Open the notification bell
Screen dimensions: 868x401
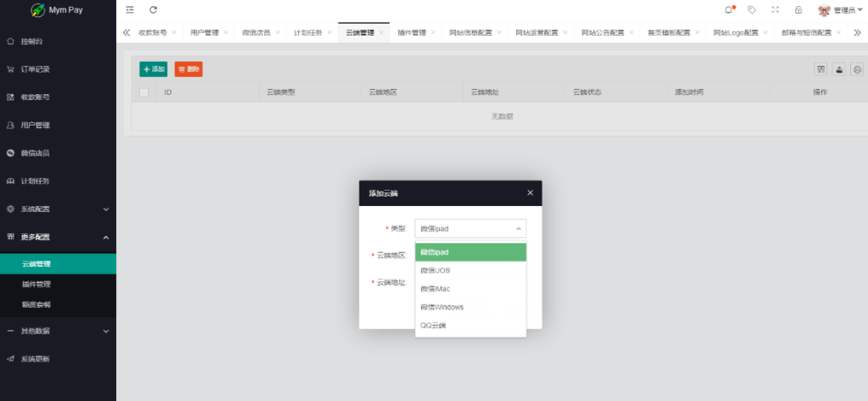pos(728,9)
